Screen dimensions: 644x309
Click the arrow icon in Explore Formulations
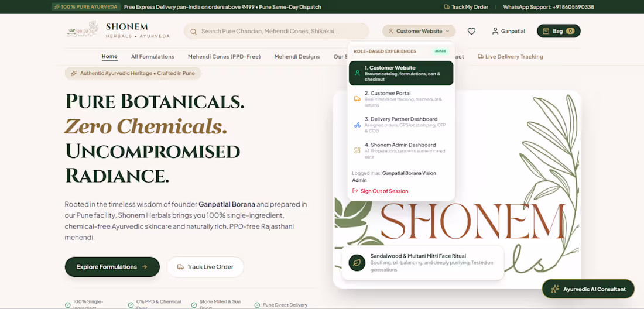click(x=145, y=267)
